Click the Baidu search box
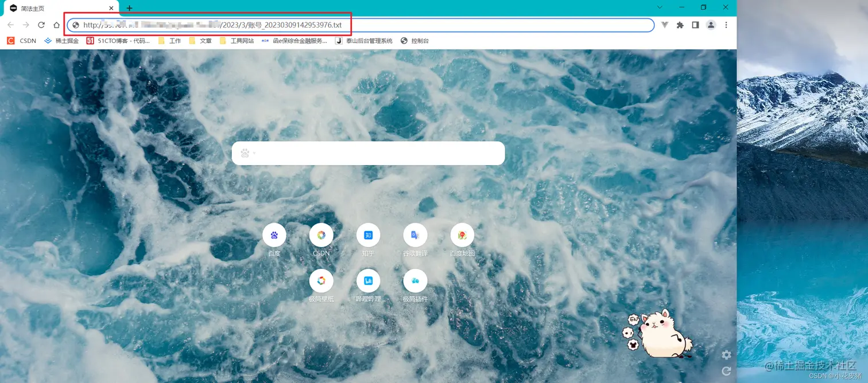The height and width of the screenshot is (383, 868). (x=368, y=153)
